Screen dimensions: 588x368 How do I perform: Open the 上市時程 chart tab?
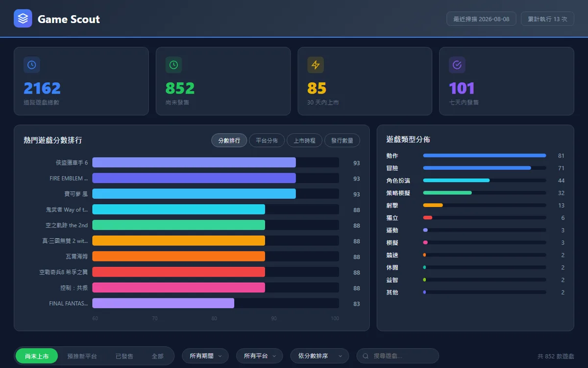(305, 140)
